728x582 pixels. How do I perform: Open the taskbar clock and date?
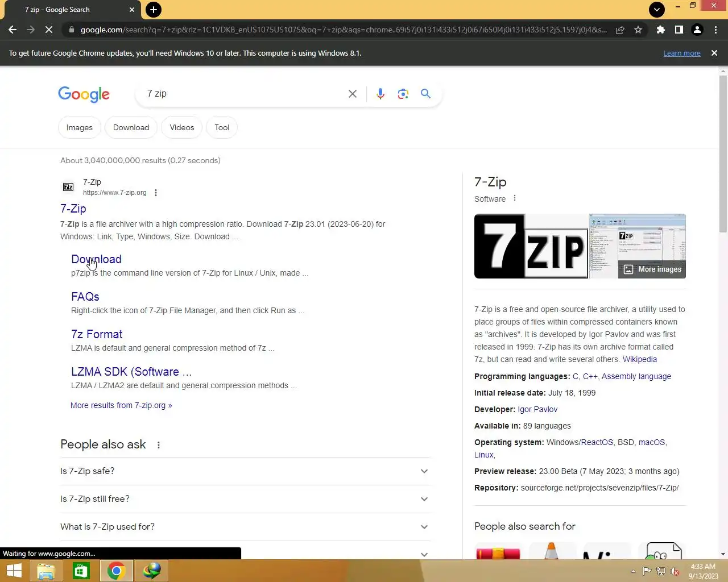tap(703, 571)
